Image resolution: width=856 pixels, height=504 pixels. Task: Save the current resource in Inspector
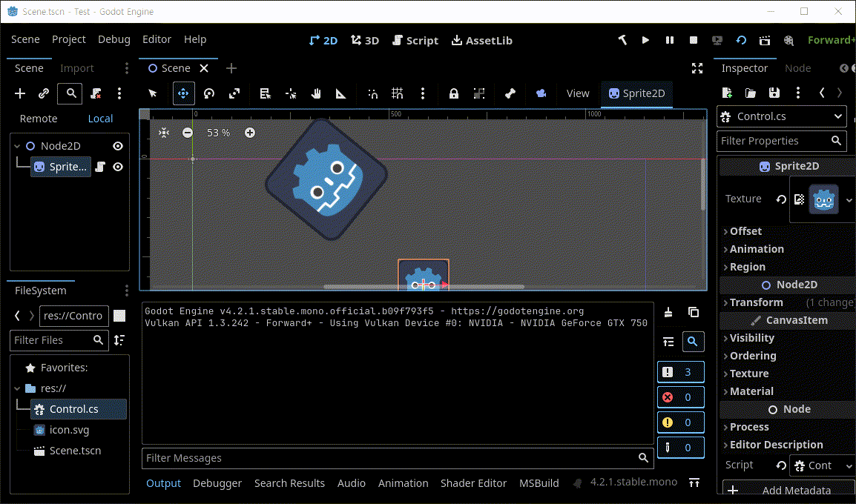[x=774, y=93]
